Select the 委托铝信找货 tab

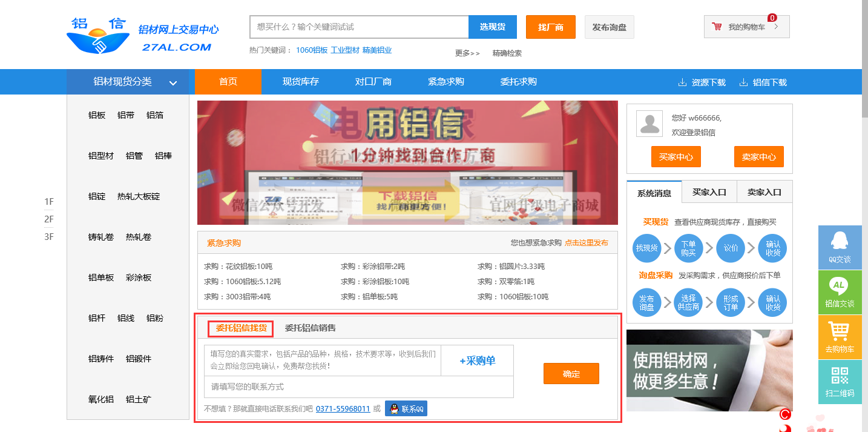(x=241, y=328)
